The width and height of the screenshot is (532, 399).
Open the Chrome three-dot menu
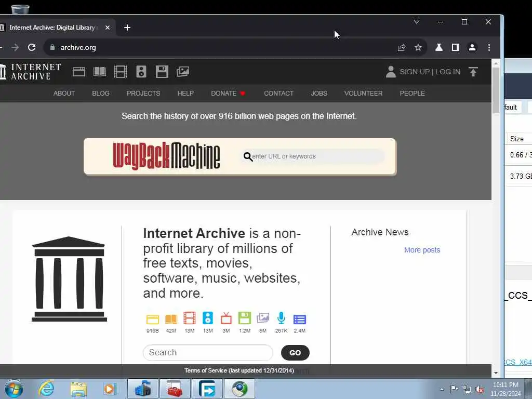pyautogui.click(x=489, y=47)
